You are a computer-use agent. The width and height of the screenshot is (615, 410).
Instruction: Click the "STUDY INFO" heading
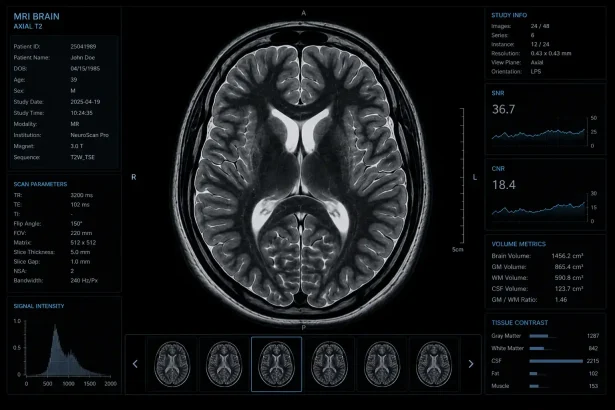pyautogui.click(x=509, y=15)
